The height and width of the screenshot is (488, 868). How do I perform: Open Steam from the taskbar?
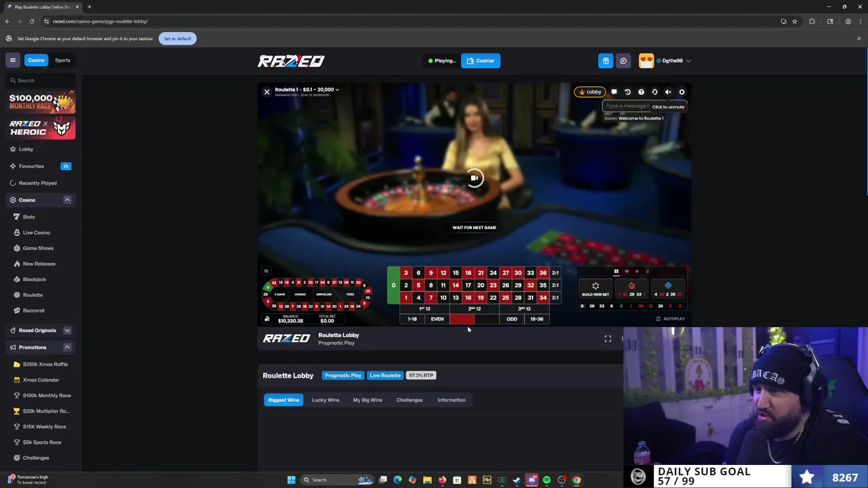click(x=517, y=480)
